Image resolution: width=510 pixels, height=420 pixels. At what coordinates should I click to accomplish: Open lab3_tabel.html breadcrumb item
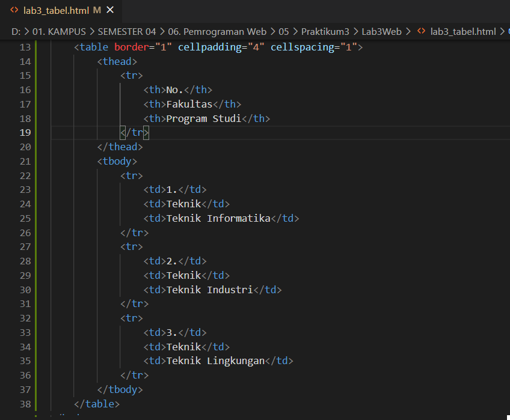pyautogui.click(x=463, y=31)
